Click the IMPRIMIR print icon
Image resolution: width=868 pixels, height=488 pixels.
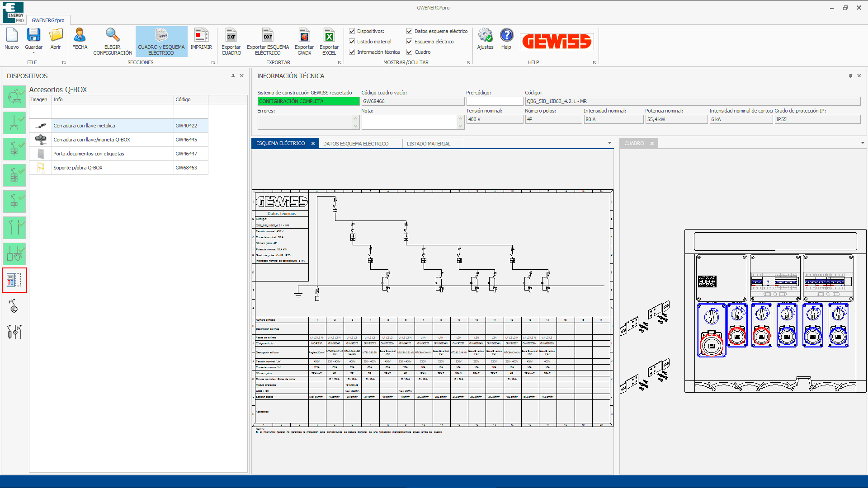[x=201, y=35]
